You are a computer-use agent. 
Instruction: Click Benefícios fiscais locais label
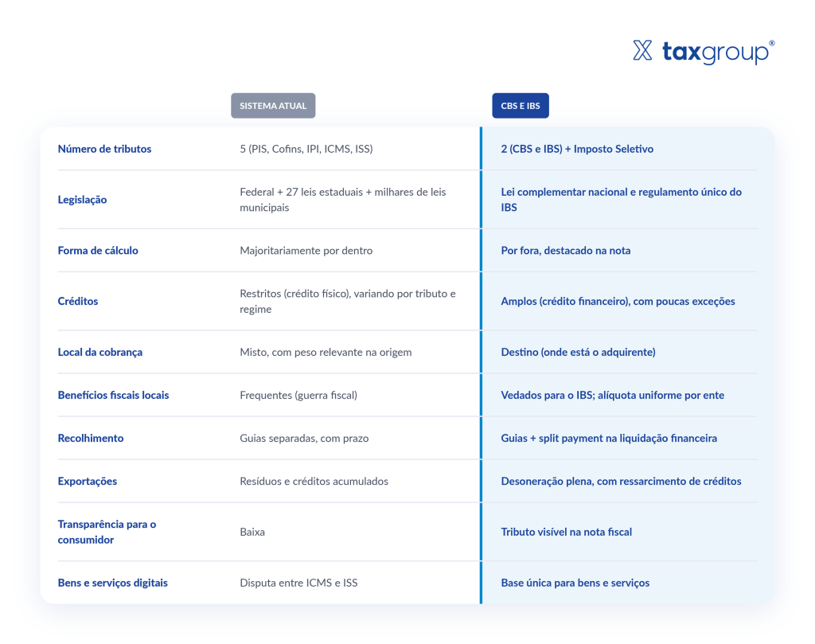tap(113, 395)
